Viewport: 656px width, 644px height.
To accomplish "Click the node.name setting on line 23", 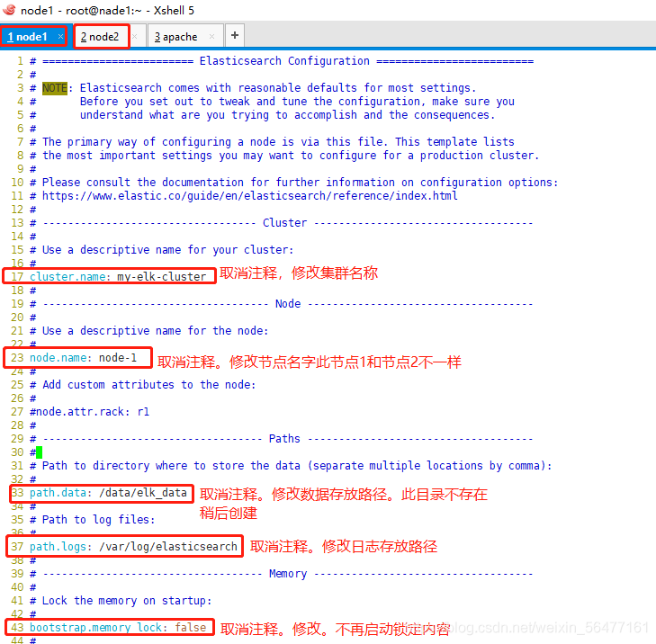I will [x=60, y=358].
